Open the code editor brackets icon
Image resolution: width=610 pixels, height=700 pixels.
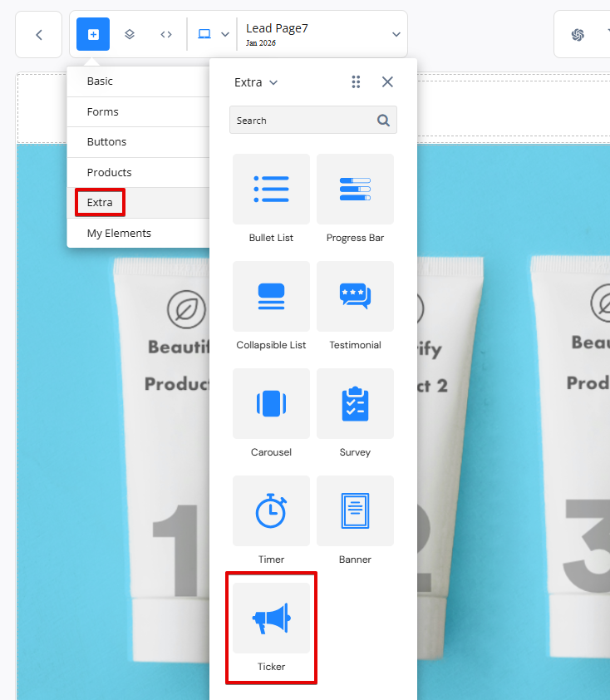[166, 35]
